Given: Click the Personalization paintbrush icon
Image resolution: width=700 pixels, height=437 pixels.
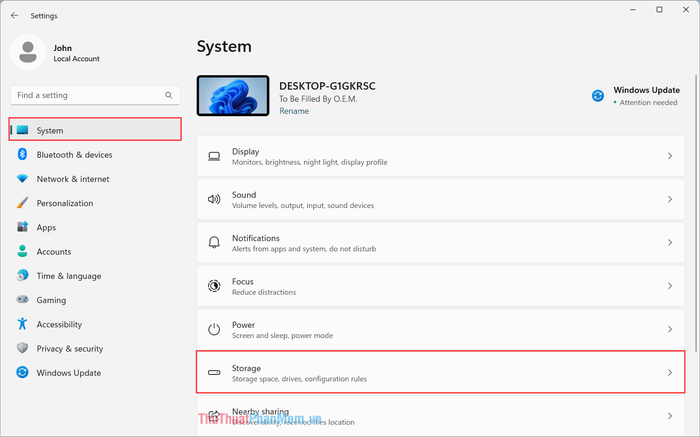Looking at the screenshot, I should coord(22,203).
